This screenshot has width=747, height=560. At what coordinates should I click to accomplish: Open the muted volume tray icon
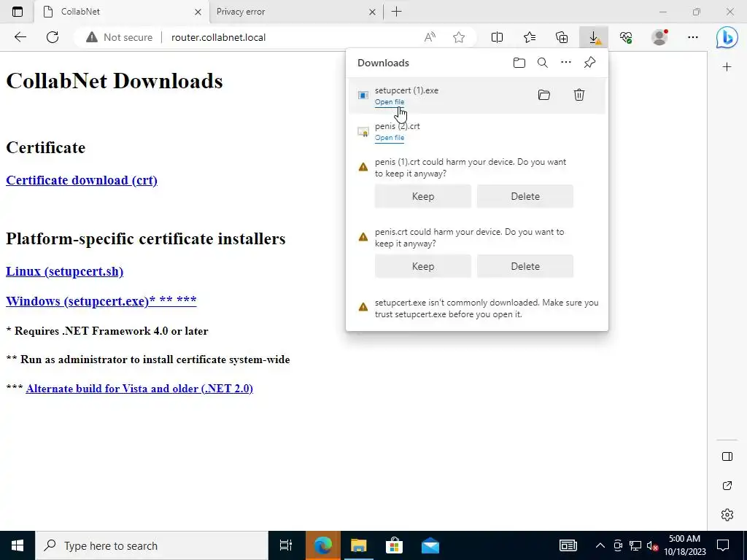[x=652, y=545]
